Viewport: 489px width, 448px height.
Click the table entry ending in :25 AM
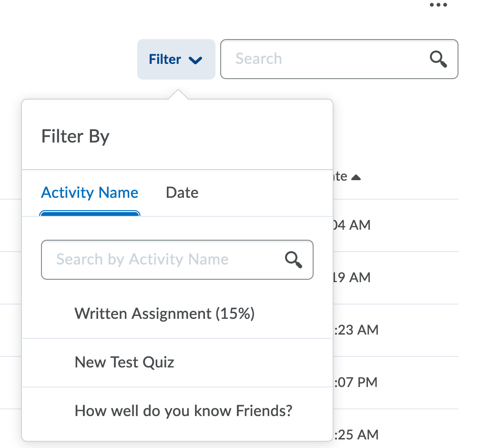click(x=356, y=435)
